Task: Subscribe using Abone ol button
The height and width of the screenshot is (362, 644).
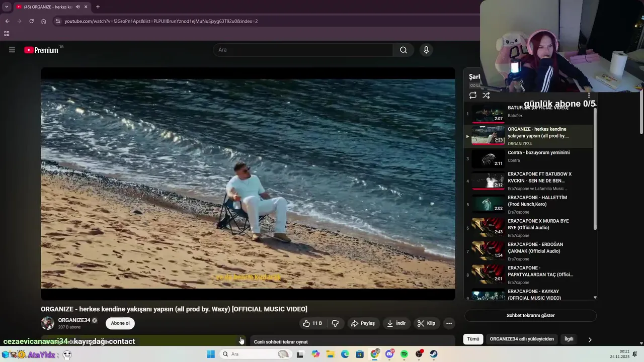Action: pyautogui.click(x=120, y=323)
